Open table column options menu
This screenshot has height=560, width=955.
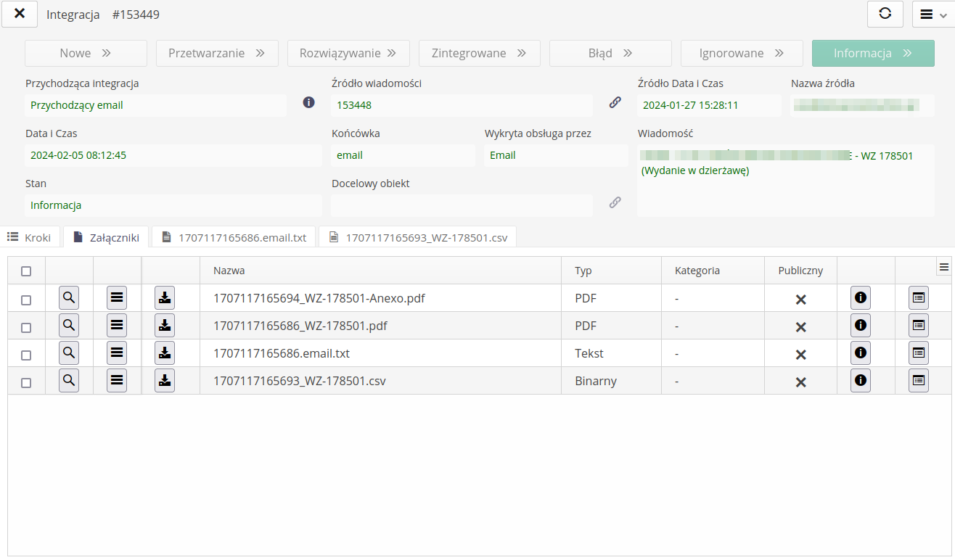(944, 267)
